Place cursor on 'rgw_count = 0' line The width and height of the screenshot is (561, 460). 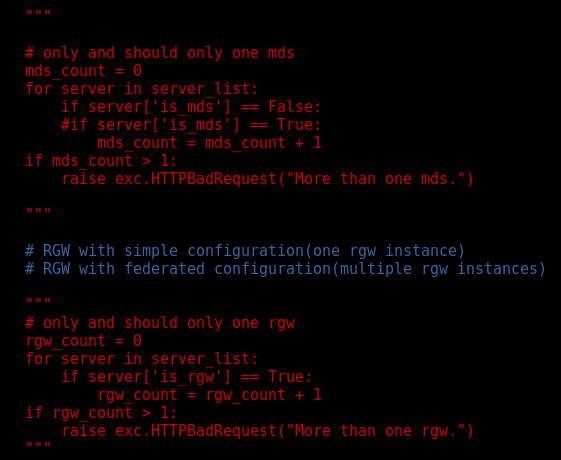83,341
